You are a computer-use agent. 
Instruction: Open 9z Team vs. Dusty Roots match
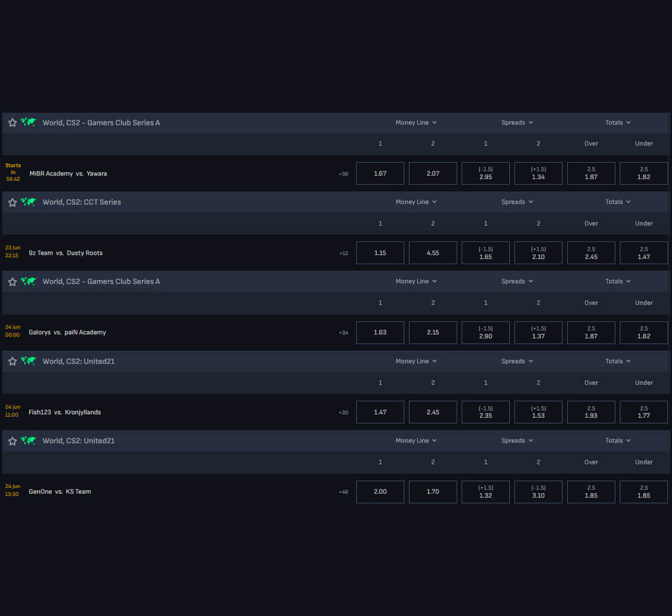coord(66,253)
